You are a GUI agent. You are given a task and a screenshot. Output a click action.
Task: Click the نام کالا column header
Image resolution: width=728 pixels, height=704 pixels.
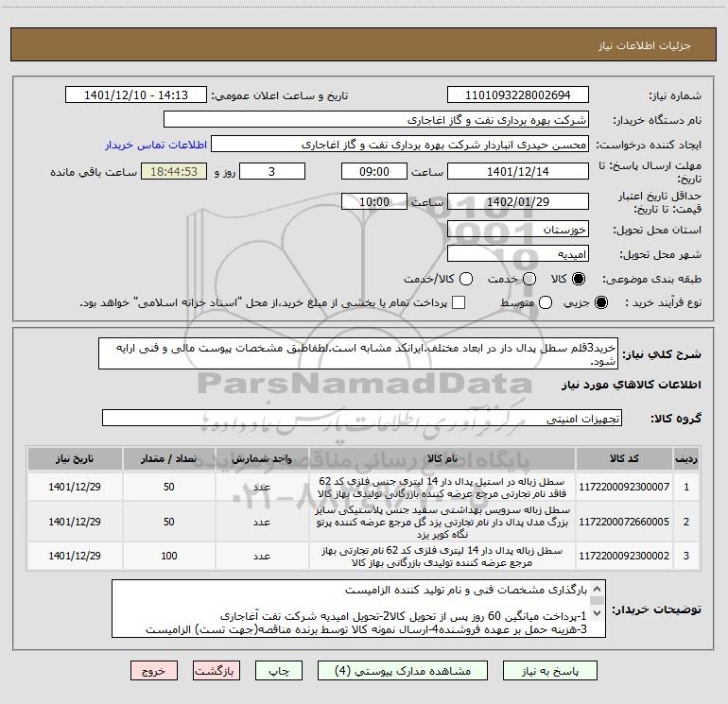coord(442,458)
